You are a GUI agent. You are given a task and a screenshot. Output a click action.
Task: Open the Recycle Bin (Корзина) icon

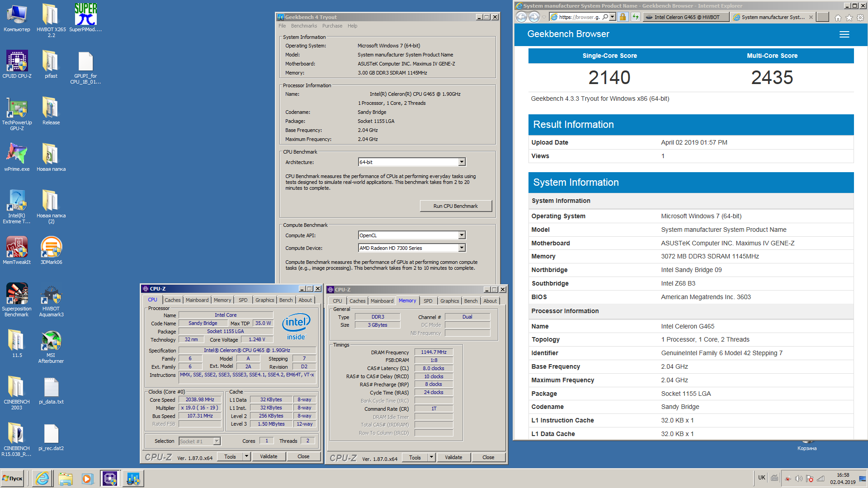(x=807, y=445)
